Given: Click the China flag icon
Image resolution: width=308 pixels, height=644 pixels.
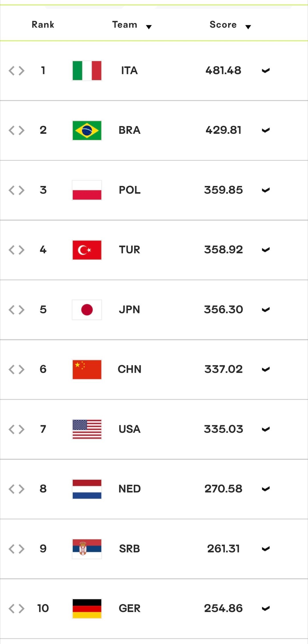Looking at the screenshot, I should (x=87, y=369).
